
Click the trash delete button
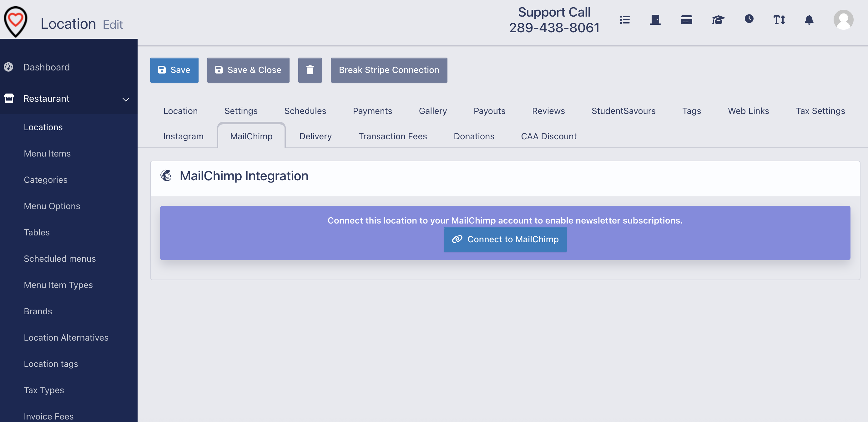click(x=310, y=70)
